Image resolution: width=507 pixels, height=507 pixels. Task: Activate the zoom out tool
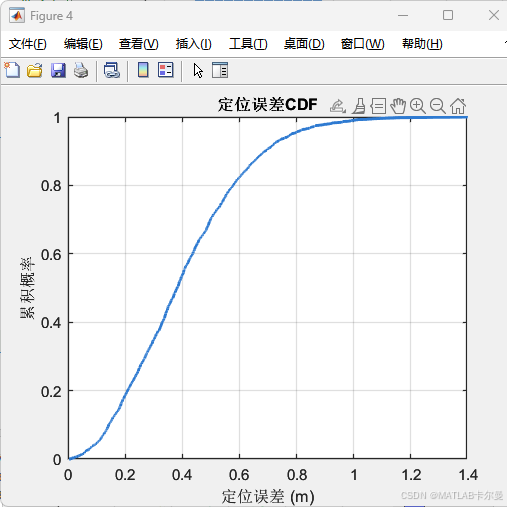click(438, 106)
